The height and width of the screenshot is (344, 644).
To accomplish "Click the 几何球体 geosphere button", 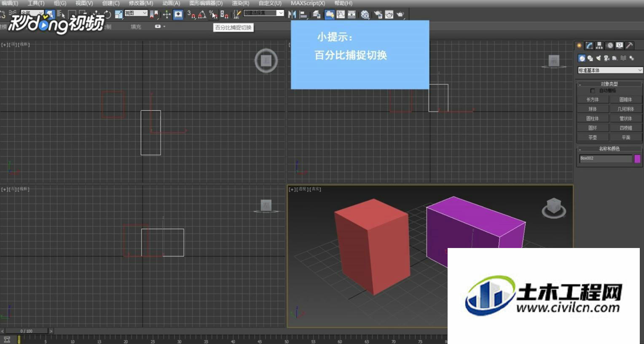I will pos(626,109).
